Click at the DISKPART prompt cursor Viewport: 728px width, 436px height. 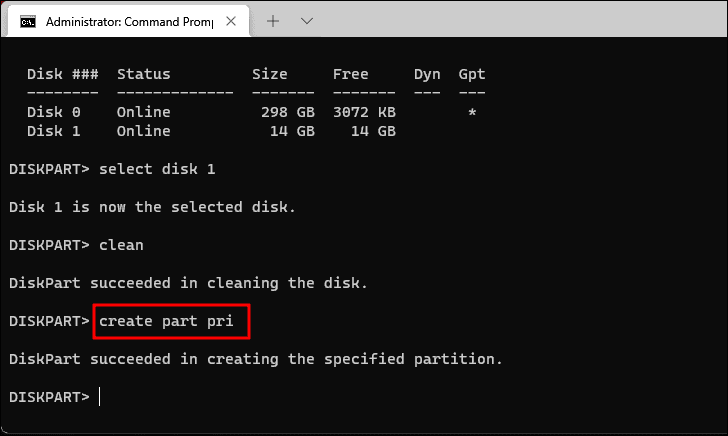coord(99,397)
